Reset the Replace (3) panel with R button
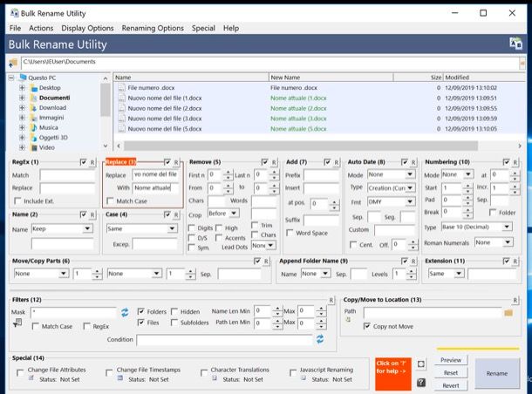Screen dimensions: 532x394 pyautogui.click(x=177, y=162)
